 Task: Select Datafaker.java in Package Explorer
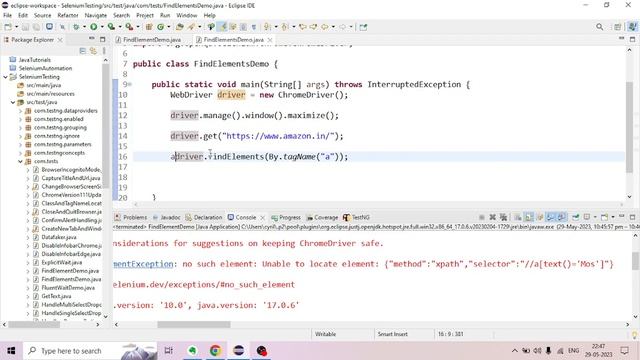[59, 237]
